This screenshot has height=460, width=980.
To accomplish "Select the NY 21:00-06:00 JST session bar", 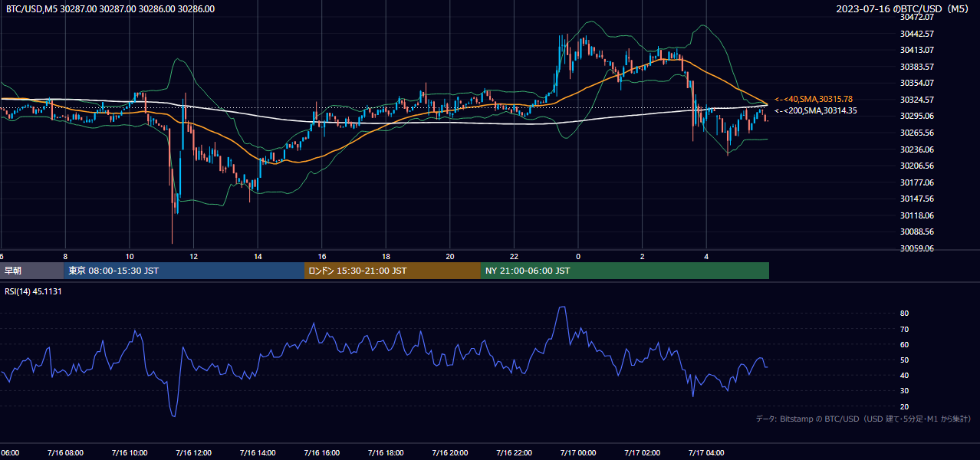I will (625, 271).
